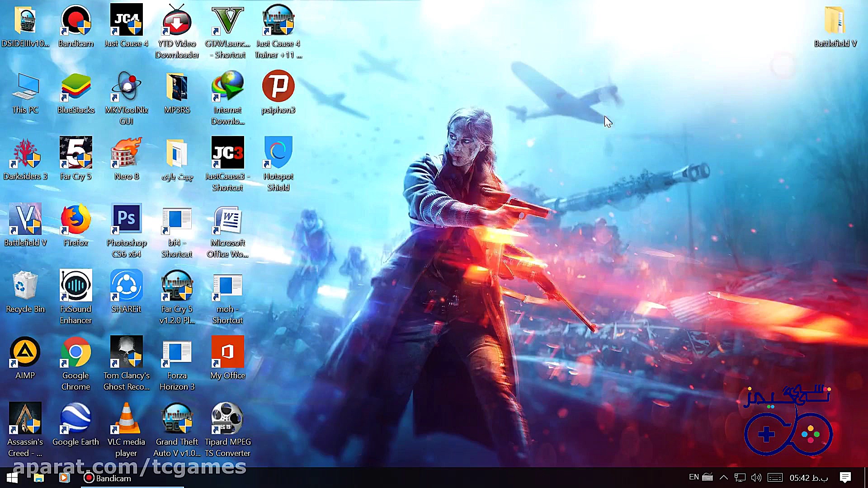
Task: Expand hidden system tray icons
Action: coord(723,478)
